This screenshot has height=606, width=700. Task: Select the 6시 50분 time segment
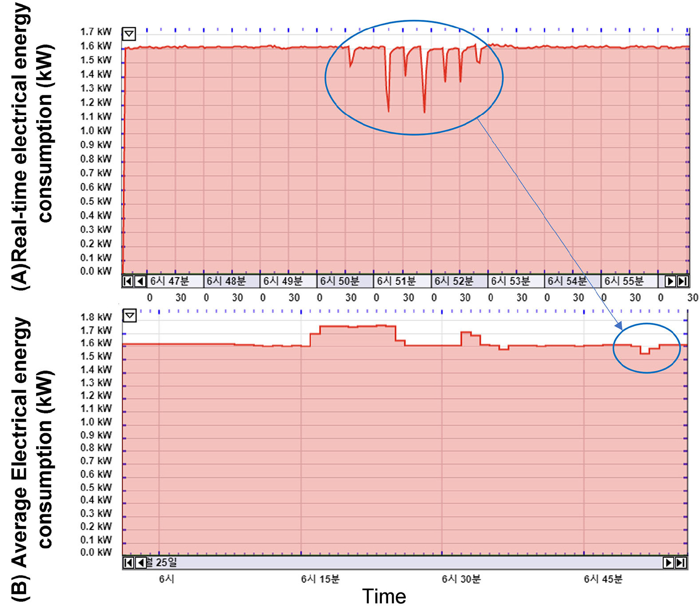pos(345,281)
